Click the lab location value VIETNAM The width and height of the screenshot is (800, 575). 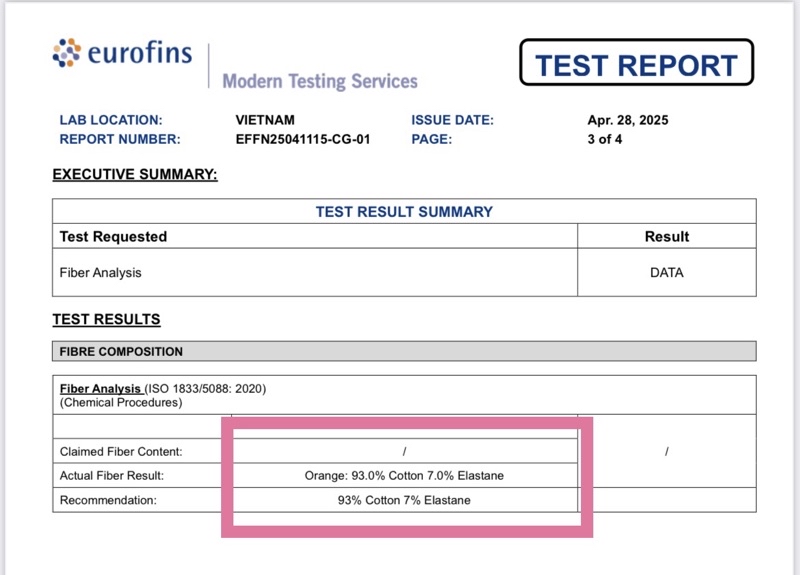pos(265,120)
